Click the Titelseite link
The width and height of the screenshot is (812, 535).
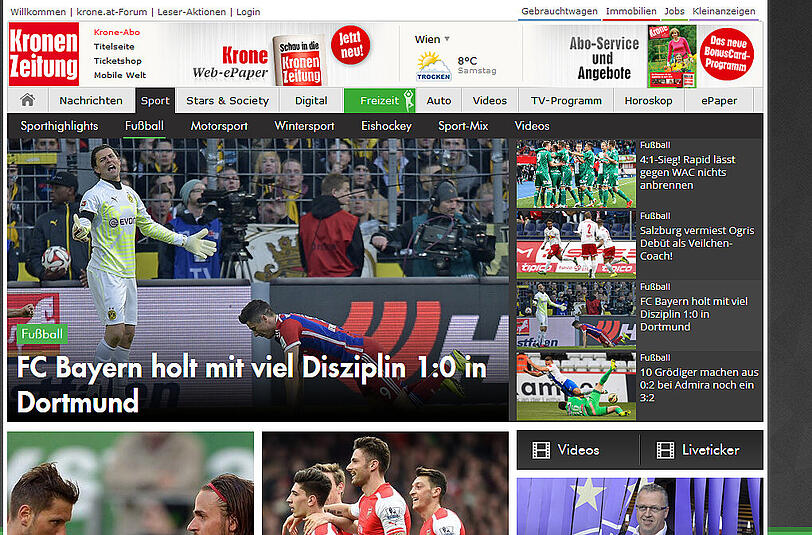pyautogui.click(x=114, y=47)
